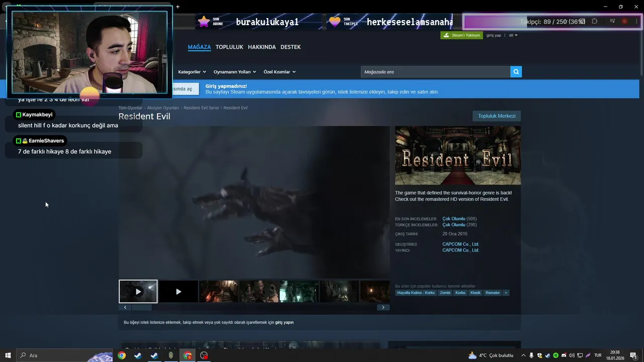Image resolution: width=644 pixels, height=362 pixels.
Task: Open CAPCOM Co., Ltd. developer link
Action: pos(460,244)
